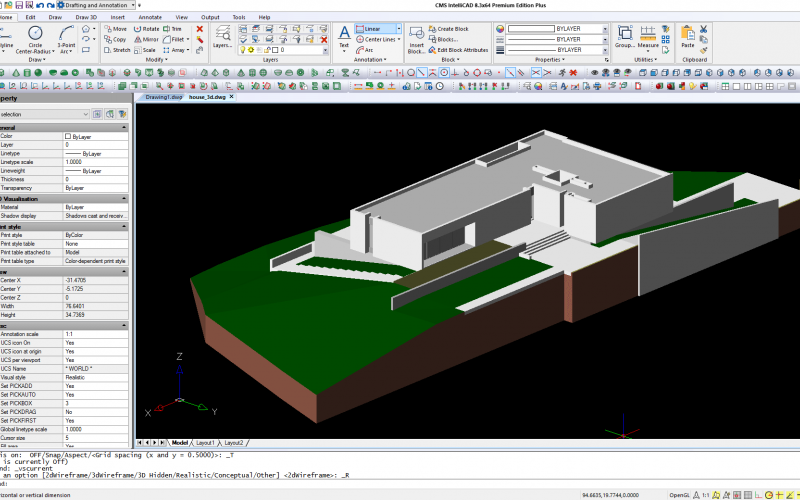Click the red X delete icon in Modify

click(199, 29)
